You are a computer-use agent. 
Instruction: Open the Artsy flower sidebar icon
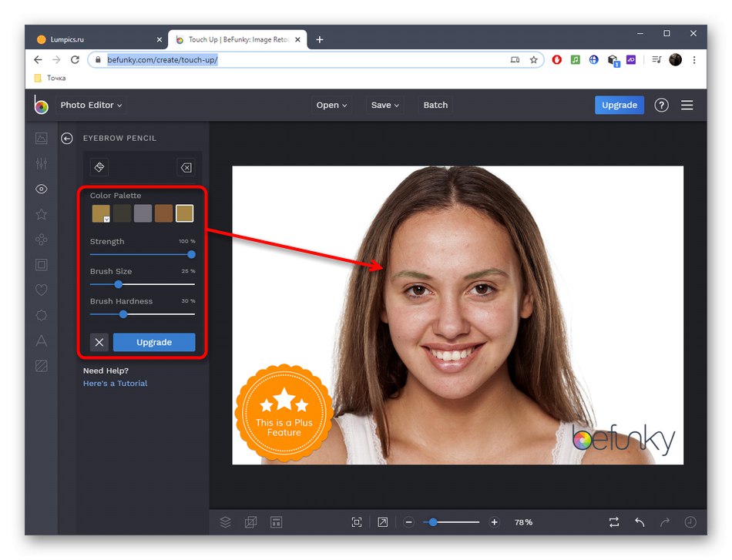[41, 240]
